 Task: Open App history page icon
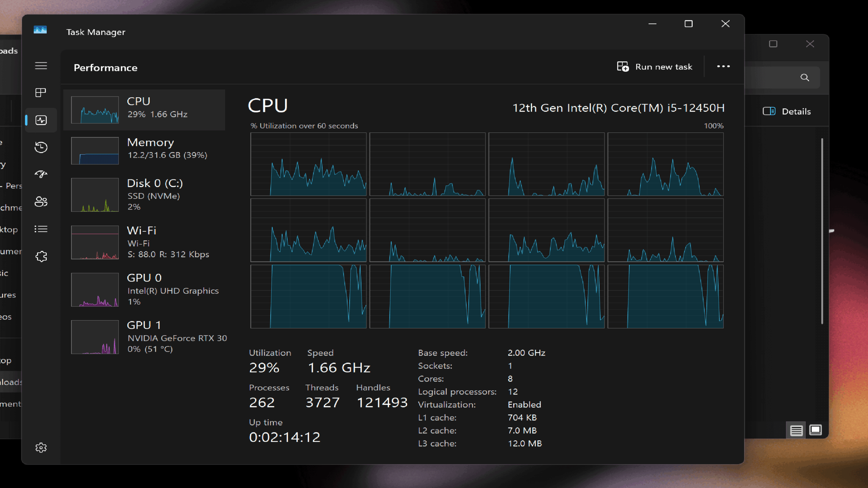click(x=41, y=147)
